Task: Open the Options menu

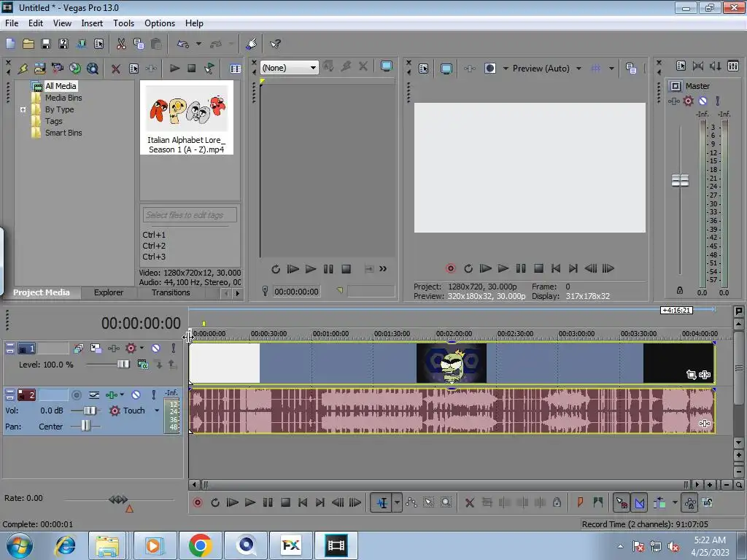Action: tap(160, 23)
